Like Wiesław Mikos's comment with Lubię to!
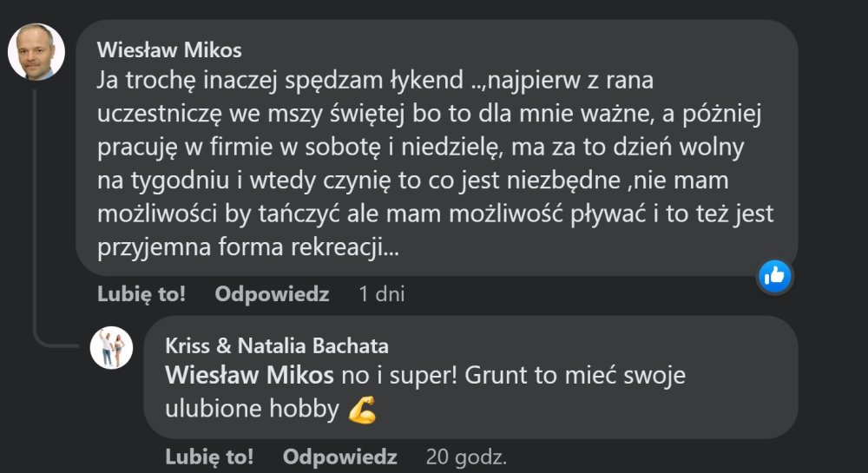 pyautogui.click(x=141, y=294)
